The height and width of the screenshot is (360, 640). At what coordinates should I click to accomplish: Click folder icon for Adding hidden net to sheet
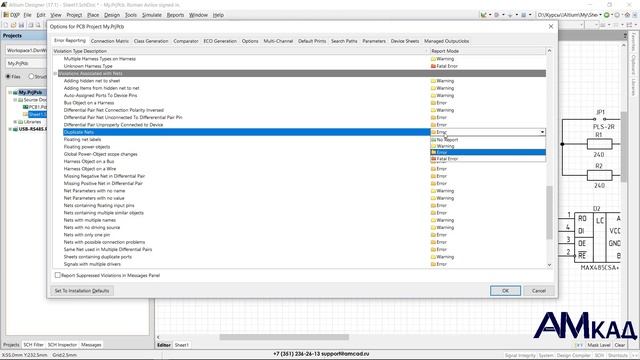pyautogui.click(x=433, y=81)
